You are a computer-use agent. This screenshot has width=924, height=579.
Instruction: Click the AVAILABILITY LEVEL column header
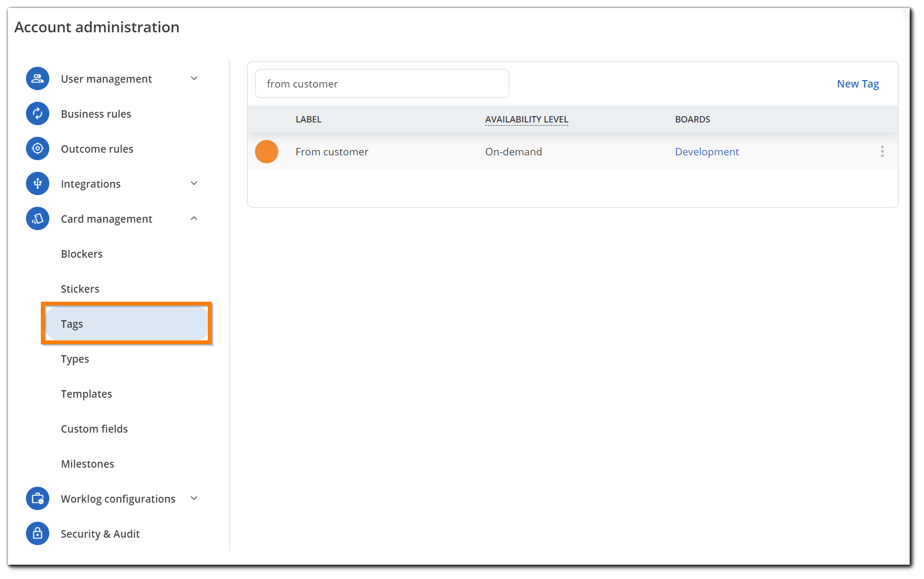(526, 119)
